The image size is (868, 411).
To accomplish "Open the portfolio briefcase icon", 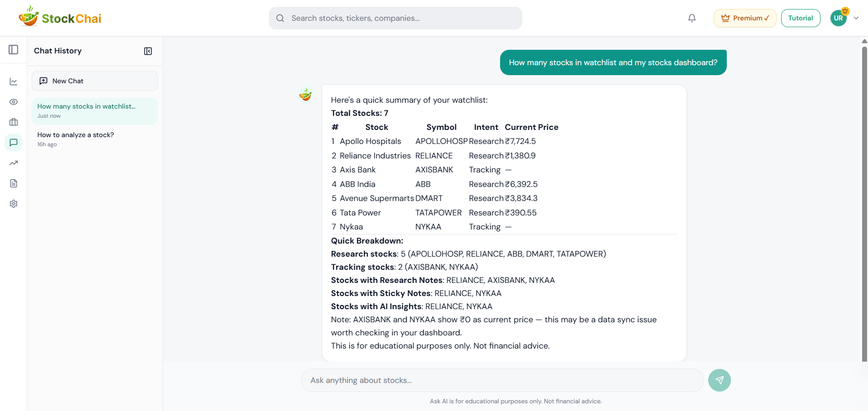I will click(x=14, y=122).
